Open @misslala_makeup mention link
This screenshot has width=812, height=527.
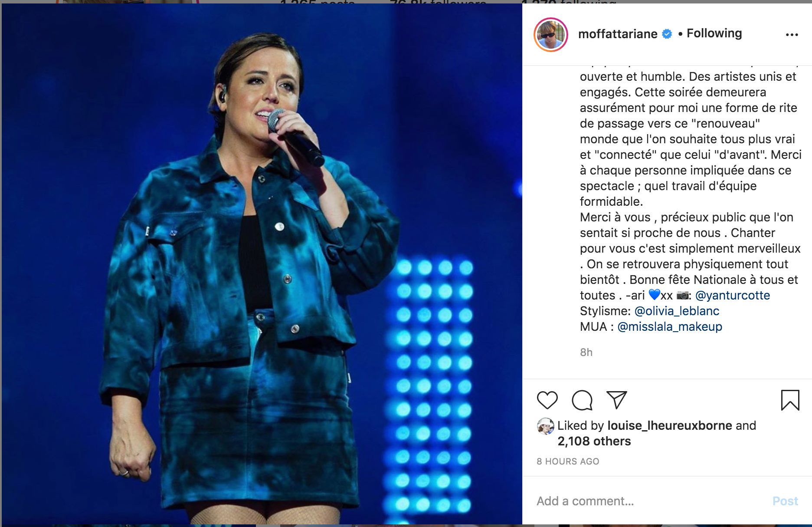click(669, 326)
